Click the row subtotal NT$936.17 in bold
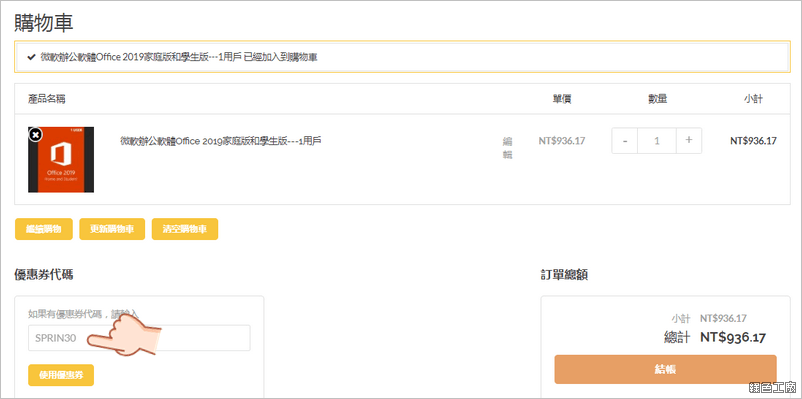802x399 pixels. click(x=753, y=141)
